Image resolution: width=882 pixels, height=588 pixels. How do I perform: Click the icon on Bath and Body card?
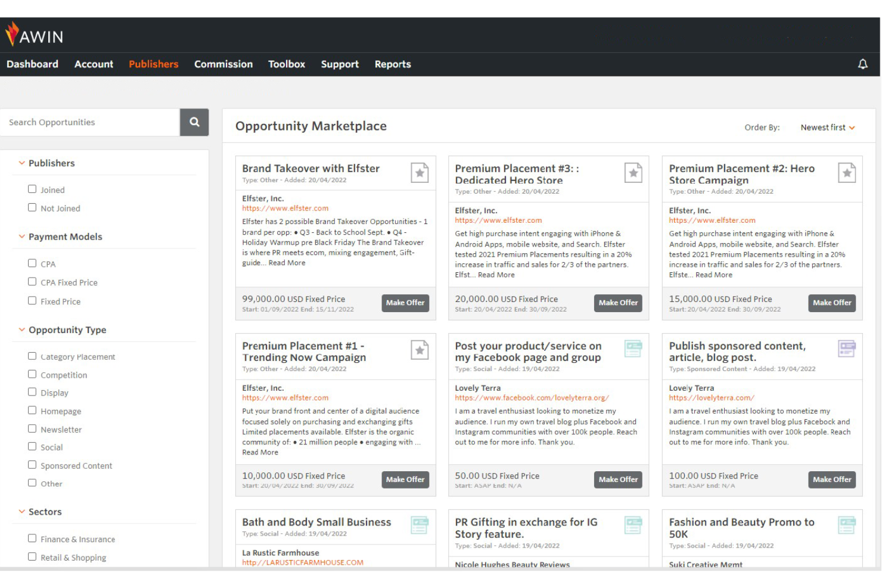(420, 525)
